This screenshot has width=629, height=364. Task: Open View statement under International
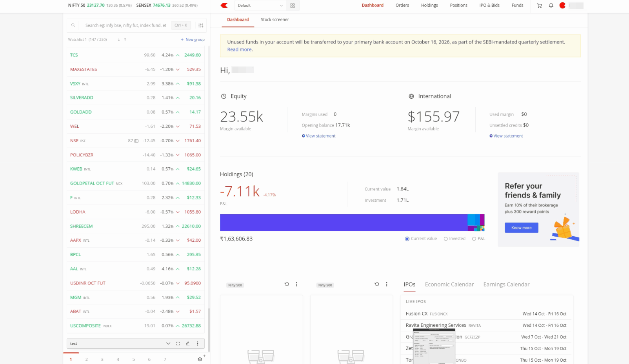click(x=506, y=136)
